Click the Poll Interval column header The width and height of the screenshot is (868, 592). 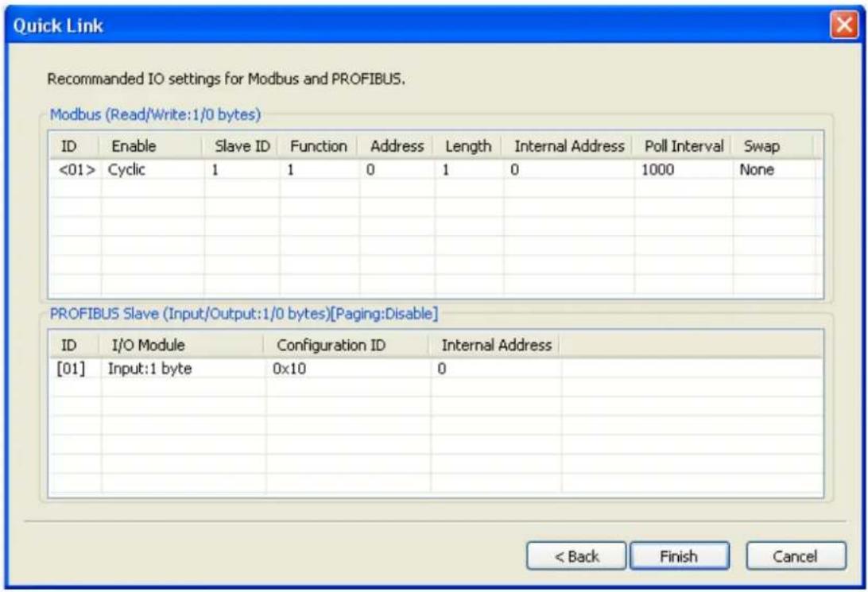coord(683,147)
